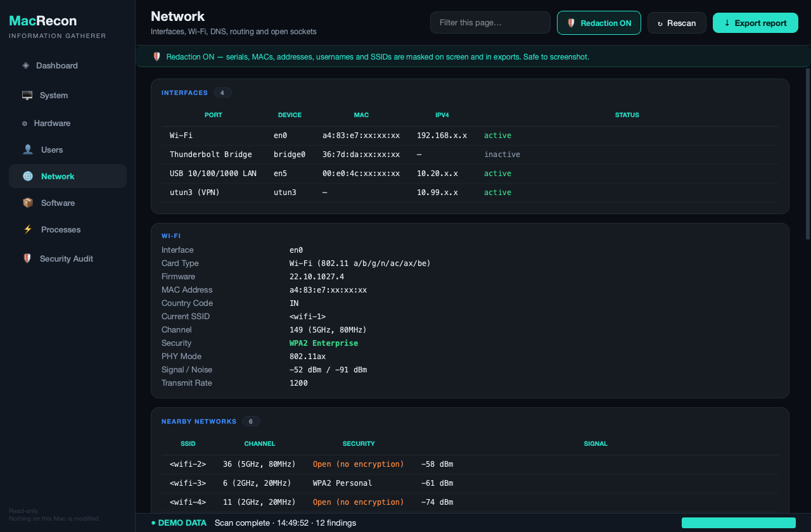
Task: Click the WPA2 Enterprise security value
Action: click(324, 343)
